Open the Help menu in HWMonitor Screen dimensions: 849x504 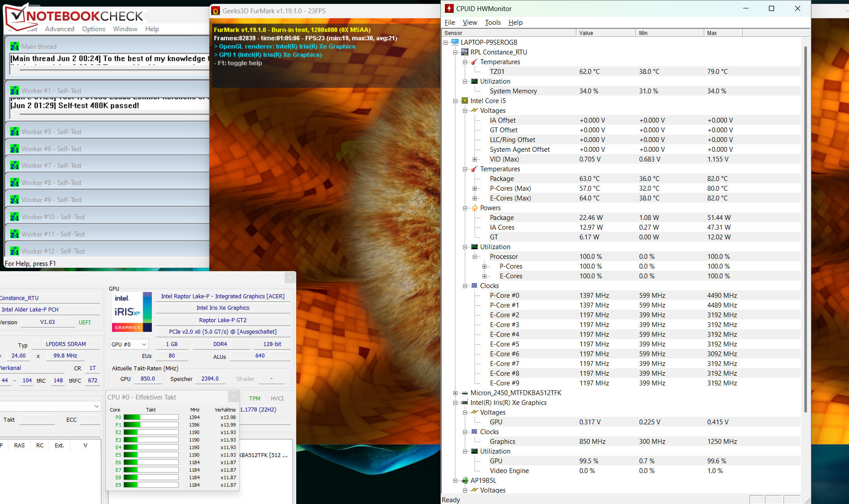click(x=515, y=23)
